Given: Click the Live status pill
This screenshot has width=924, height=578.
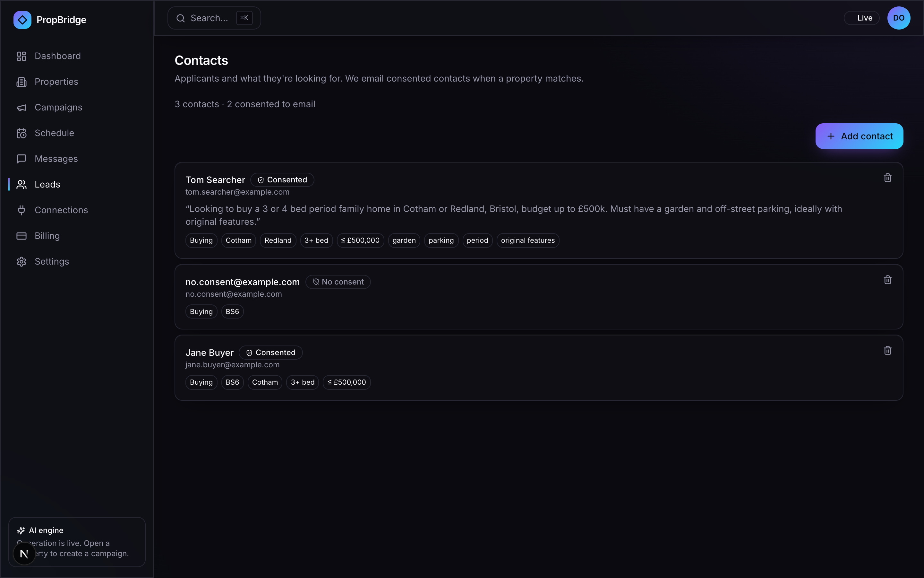Looking at the screenshot, I should pyautogui.click(x=861, y=18).
